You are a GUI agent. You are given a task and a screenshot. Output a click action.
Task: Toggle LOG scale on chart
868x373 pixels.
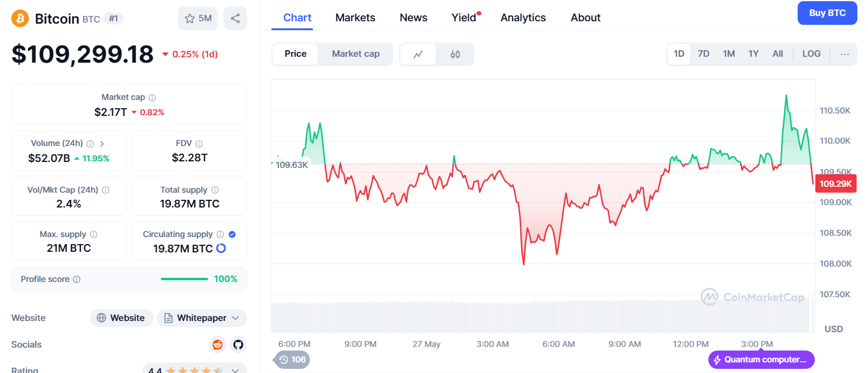click(x=811, y=54)
